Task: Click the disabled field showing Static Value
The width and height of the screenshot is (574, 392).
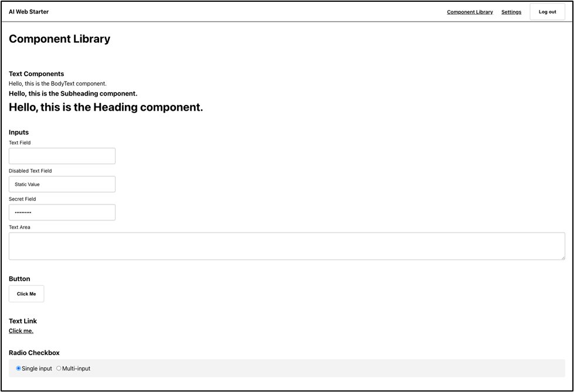Action: [x=62, y=184]
